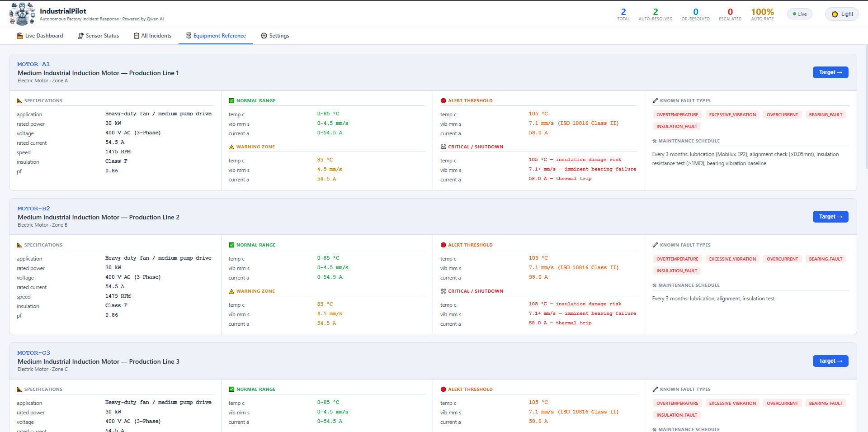Toggle the Light theme button

pyautogui.click(x=842, y=14)
